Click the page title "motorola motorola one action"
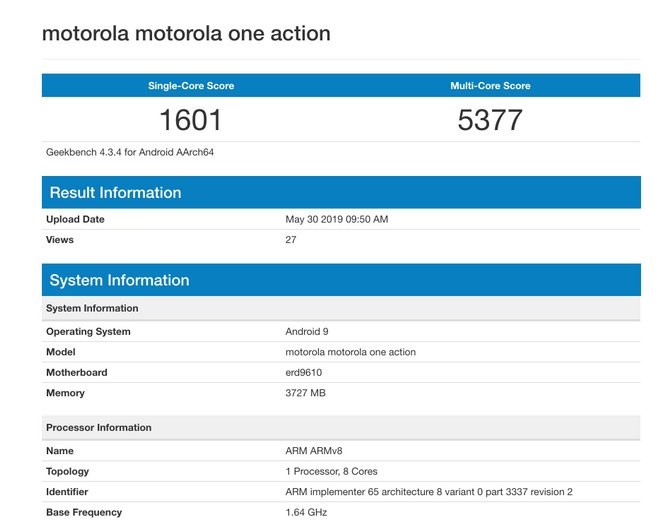Screen dimensions: 660x531 point(186,34)
